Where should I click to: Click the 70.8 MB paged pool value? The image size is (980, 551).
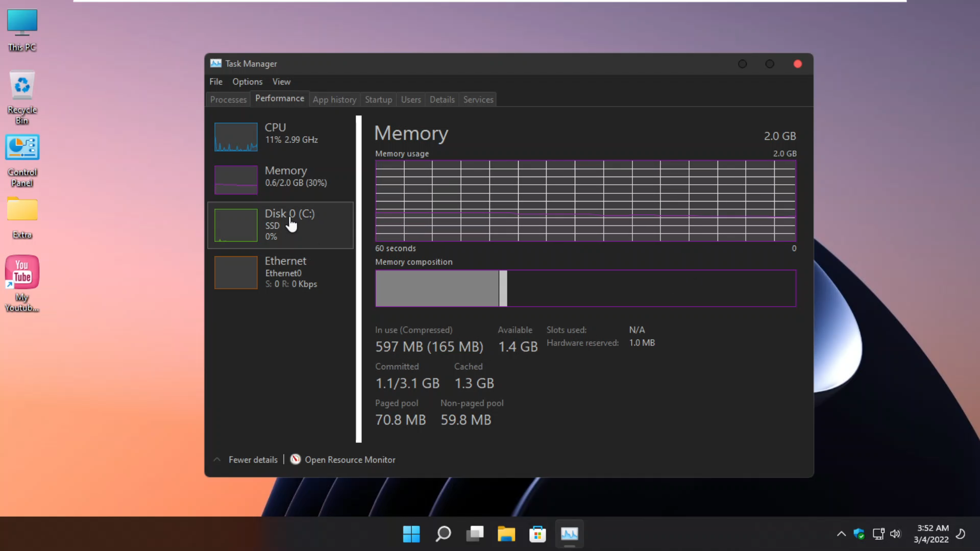click(401, 420)
